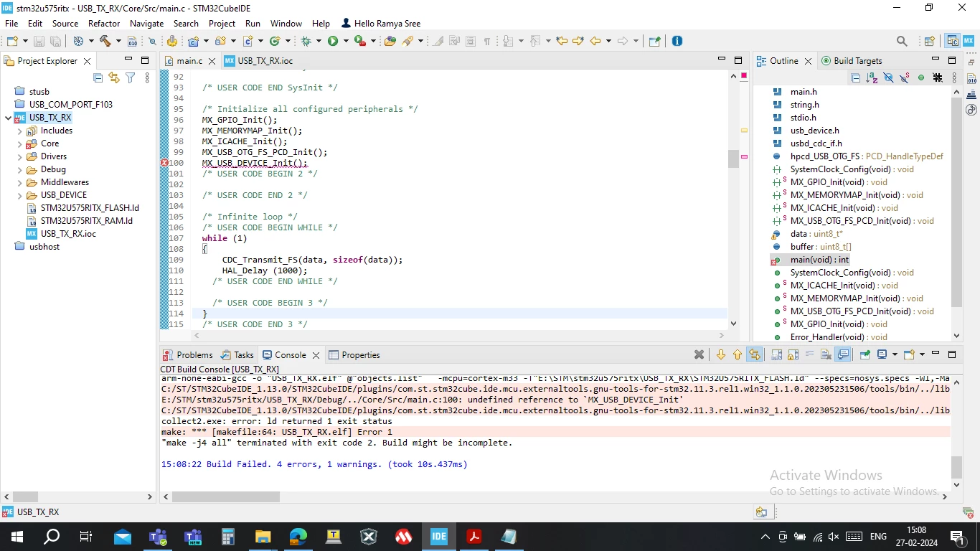Open STM32U575RITX_FLASH.ld in Project Explorer
The height and width of the screenshot is (551, 980).
click(90, 208)
